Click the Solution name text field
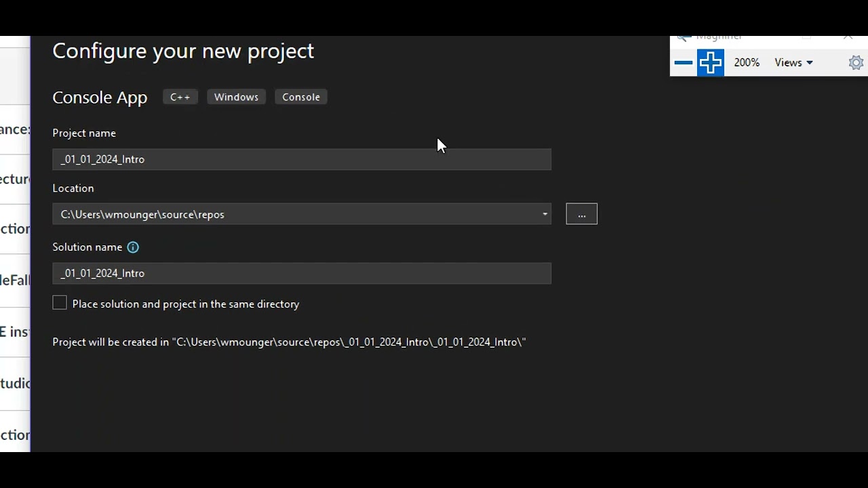 tap(302, 273)
